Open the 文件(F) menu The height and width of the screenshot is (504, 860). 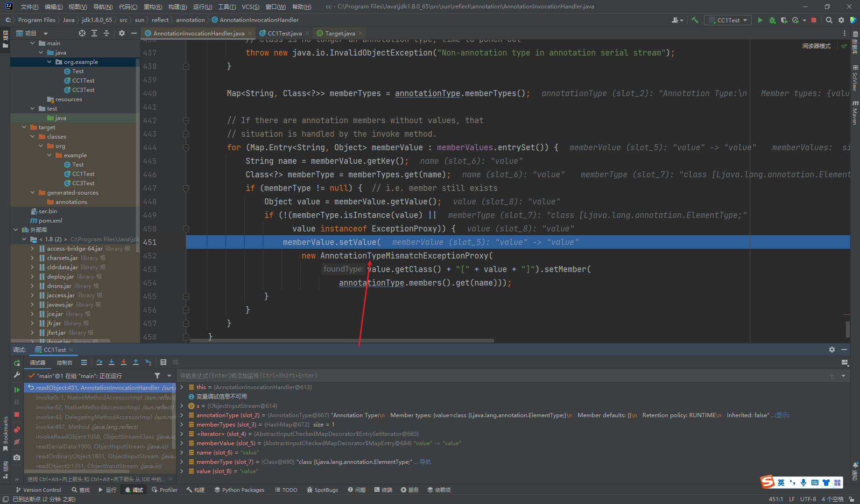[29, 7]
